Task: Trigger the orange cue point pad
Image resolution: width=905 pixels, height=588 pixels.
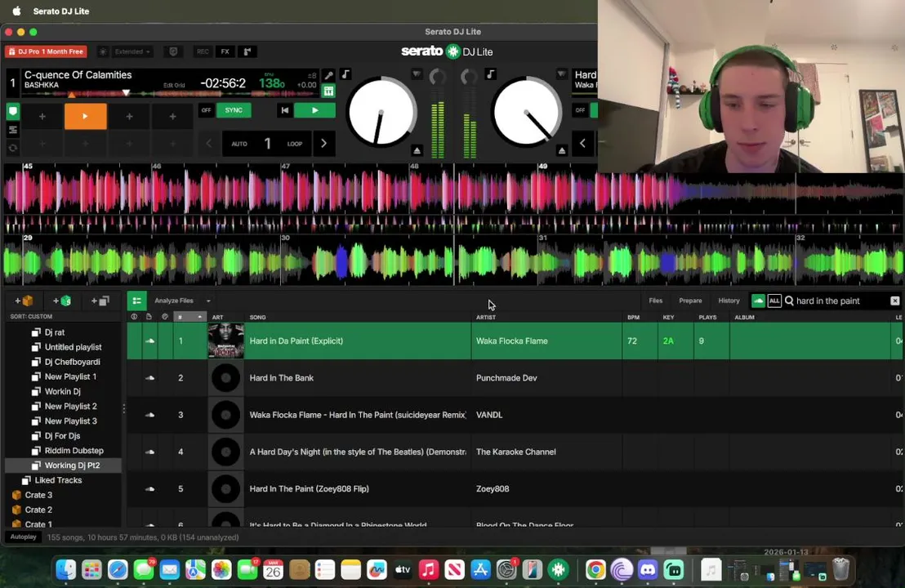Action: pyautogui.click(x=86, y=116)
